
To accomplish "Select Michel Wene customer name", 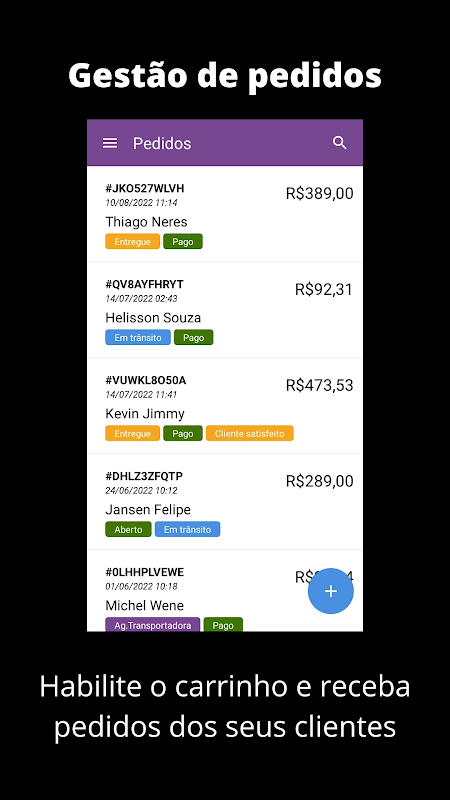I will [144, 606].
